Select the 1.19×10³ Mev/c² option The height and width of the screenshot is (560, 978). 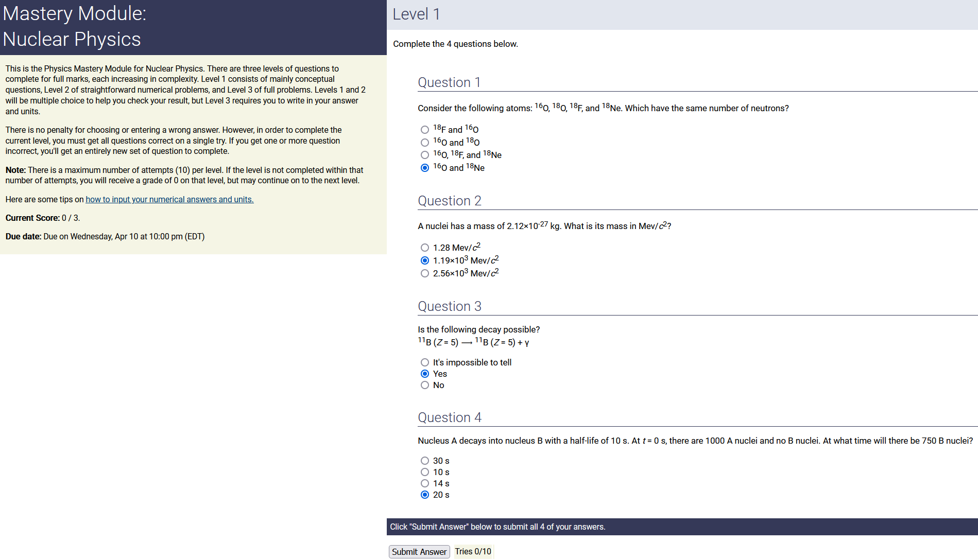point(424,260)
